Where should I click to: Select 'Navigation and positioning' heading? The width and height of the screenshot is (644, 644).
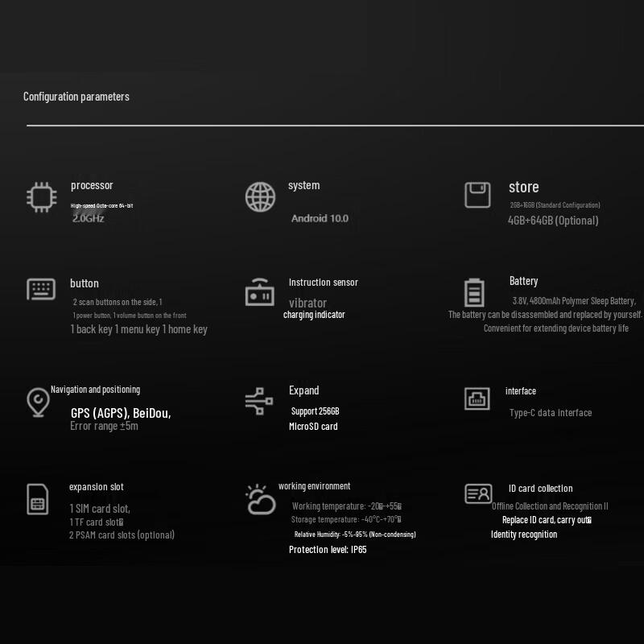95,390
